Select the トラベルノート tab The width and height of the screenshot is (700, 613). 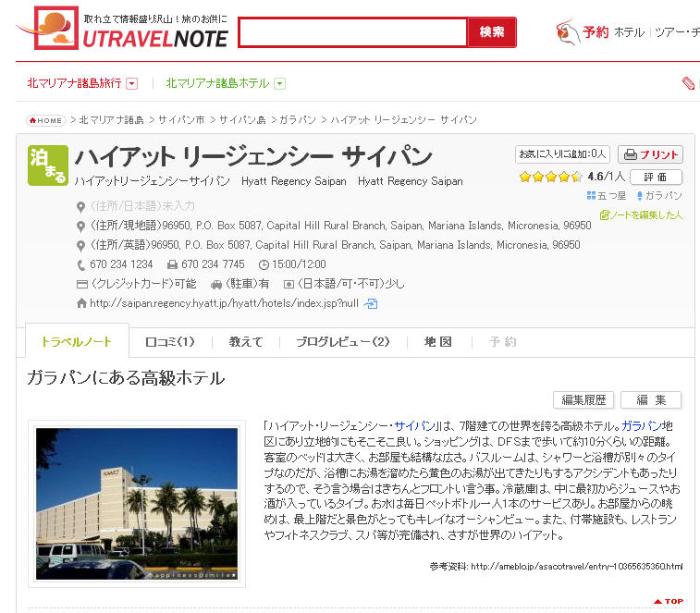click(x=77, y=341)
